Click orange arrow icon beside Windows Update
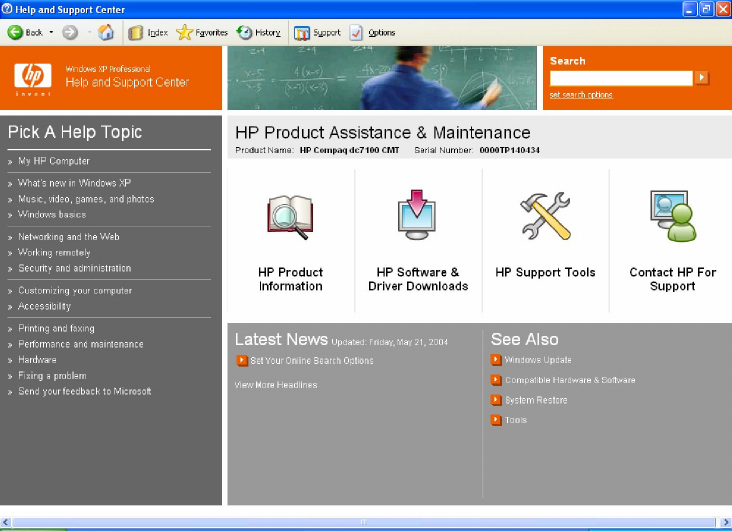 [496, 360]
